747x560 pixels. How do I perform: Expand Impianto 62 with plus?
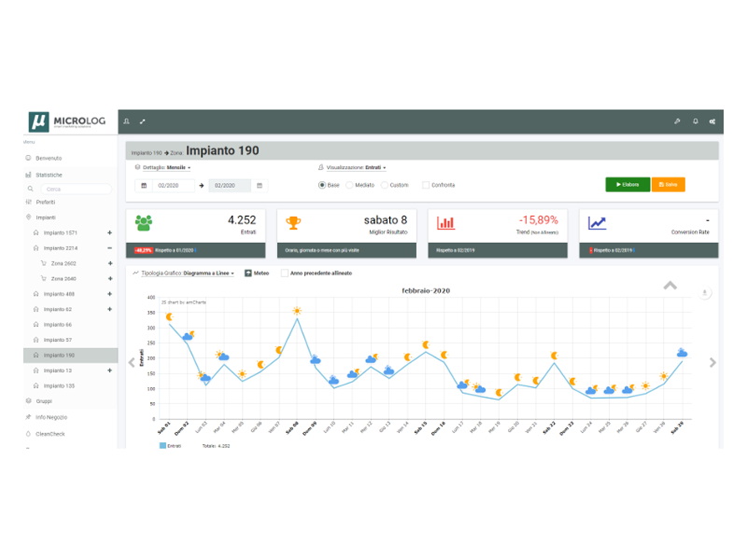click(x=109, y=309)
